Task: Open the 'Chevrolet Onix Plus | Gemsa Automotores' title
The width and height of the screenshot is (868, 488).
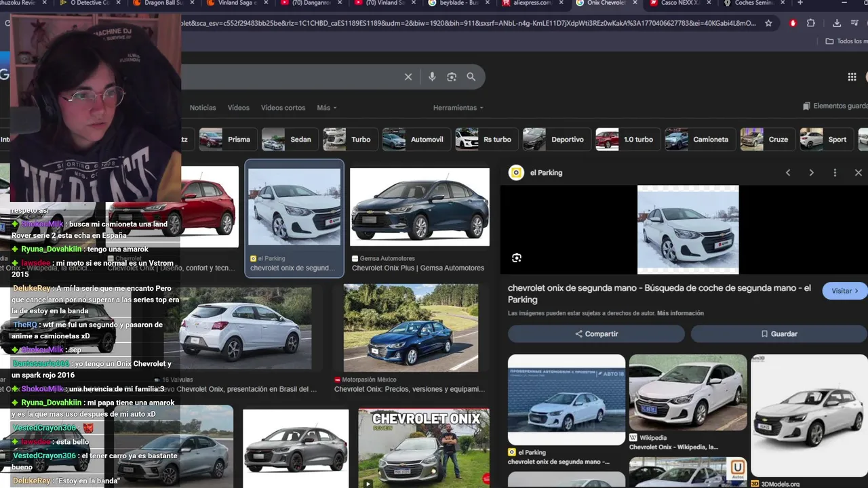Action: coord(418,268)
